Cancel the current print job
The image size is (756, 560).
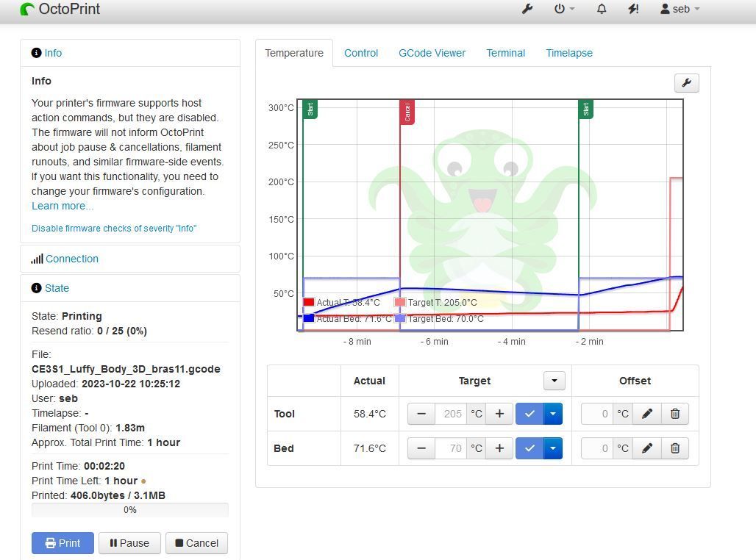(196, 543)
